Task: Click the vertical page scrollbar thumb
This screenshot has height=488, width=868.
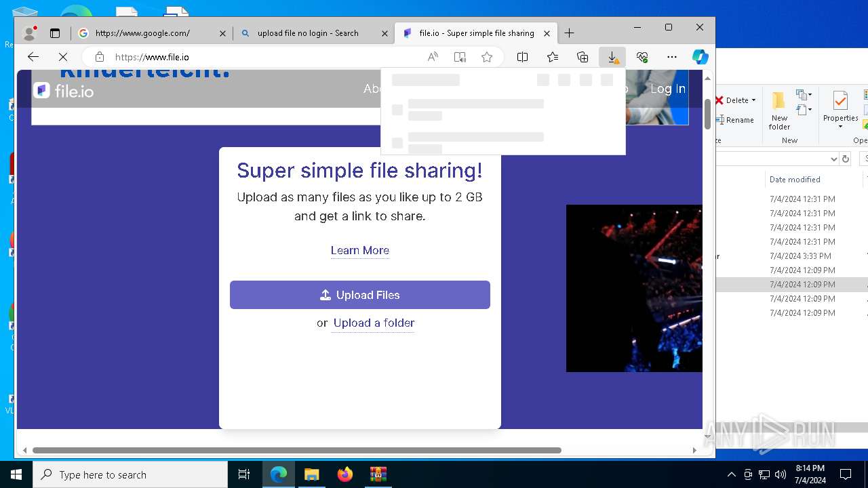Action: 708,114
